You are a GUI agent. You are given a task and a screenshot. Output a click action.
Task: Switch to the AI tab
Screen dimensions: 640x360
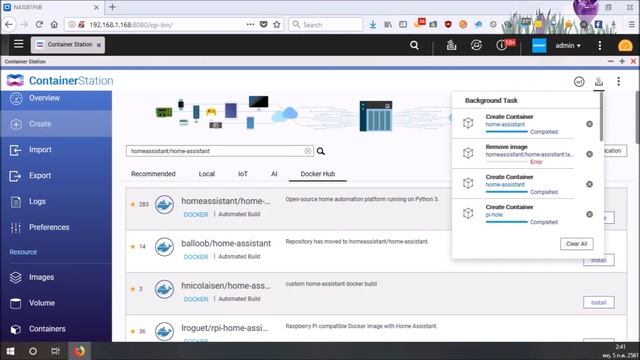(274, 174)
